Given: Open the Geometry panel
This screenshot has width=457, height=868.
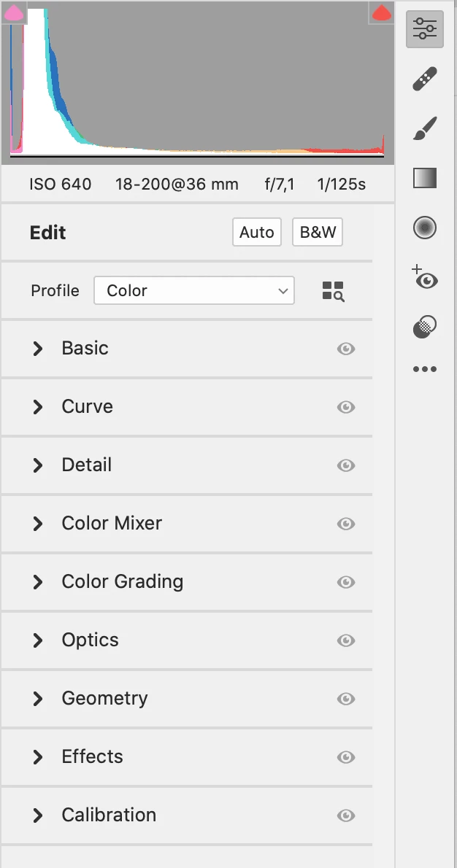Looking at the screenshot, I should [104, 699].
